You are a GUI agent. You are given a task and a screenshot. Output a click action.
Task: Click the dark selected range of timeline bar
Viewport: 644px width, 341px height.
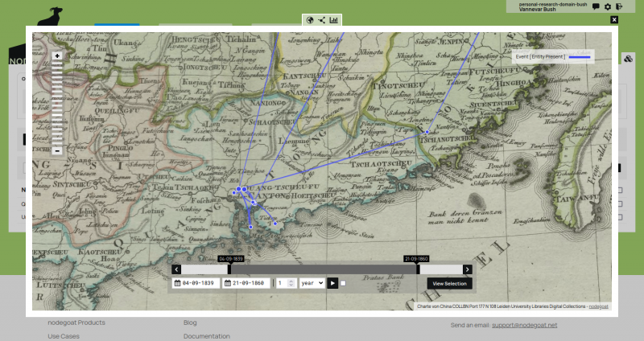pos(324,269)
